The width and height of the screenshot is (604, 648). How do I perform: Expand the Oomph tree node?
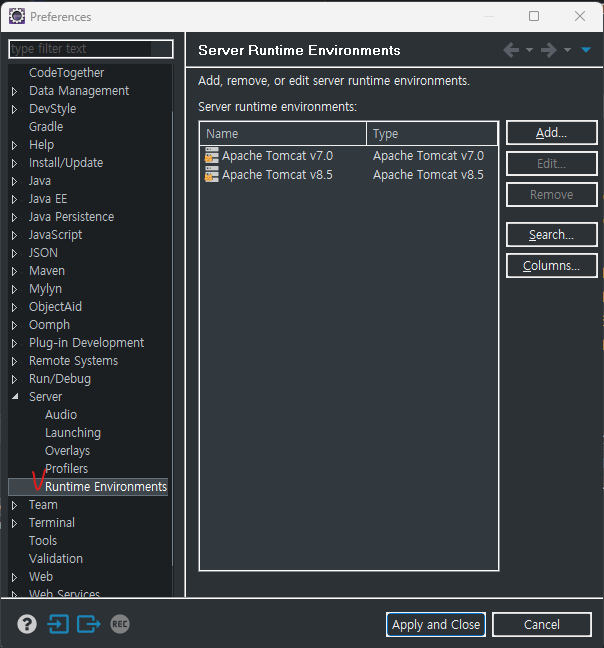[14, 326]
